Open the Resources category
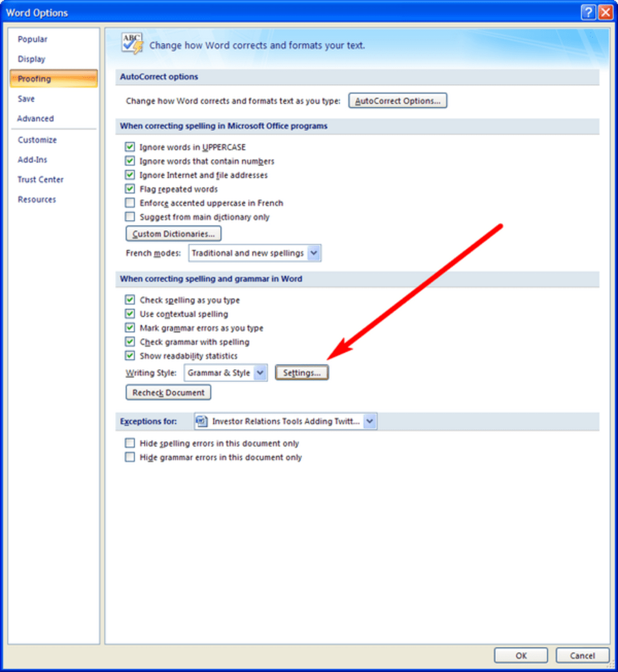 pos(37,199)
